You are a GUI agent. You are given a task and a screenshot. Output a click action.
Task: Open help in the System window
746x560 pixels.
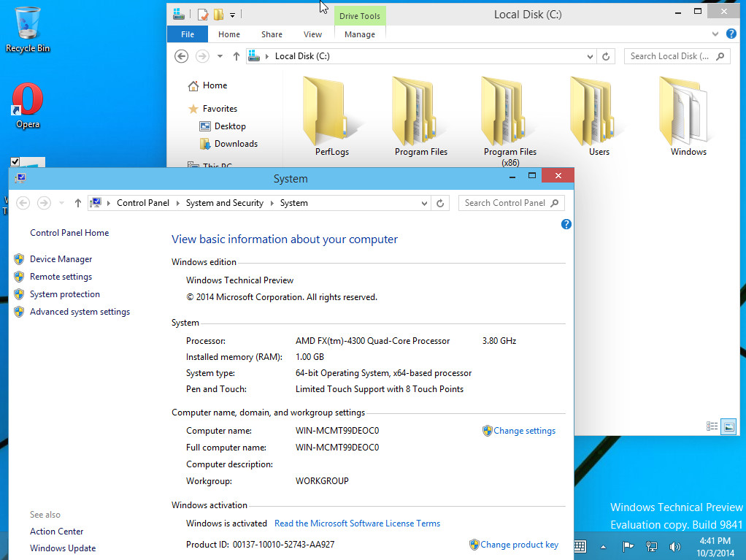click(x=566, y=224)
